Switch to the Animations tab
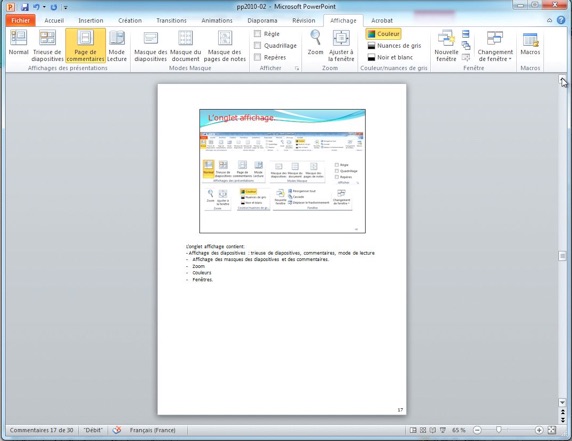This screenshot has height=441, width=572. coord(217,20)
